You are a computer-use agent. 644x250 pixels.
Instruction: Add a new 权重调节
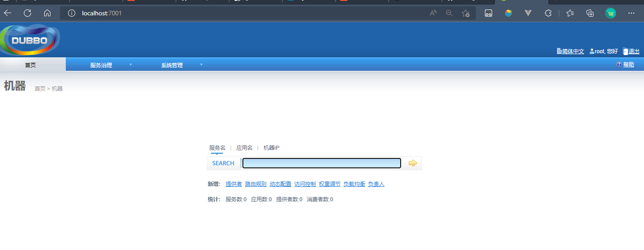[x=330, y=184]
